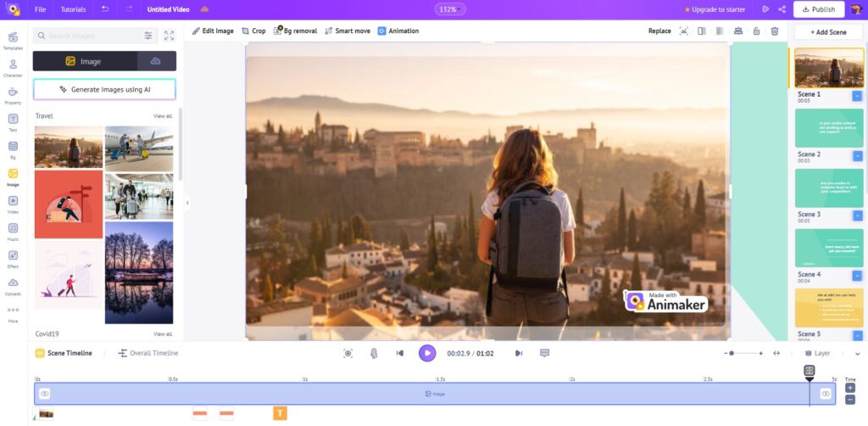Click the Smart move tool

pyautogui.click(x=348, y=31)
